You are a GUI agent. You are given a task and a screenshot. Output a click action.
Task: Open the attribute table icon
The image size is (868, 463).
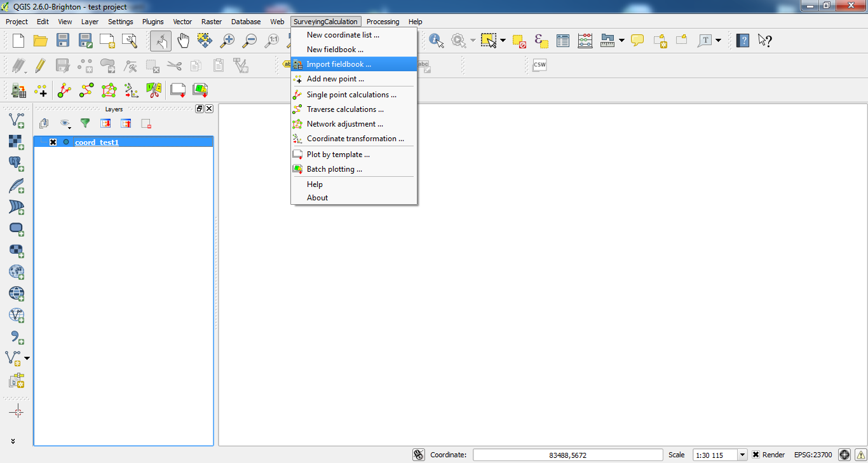(x=563, y=41)
